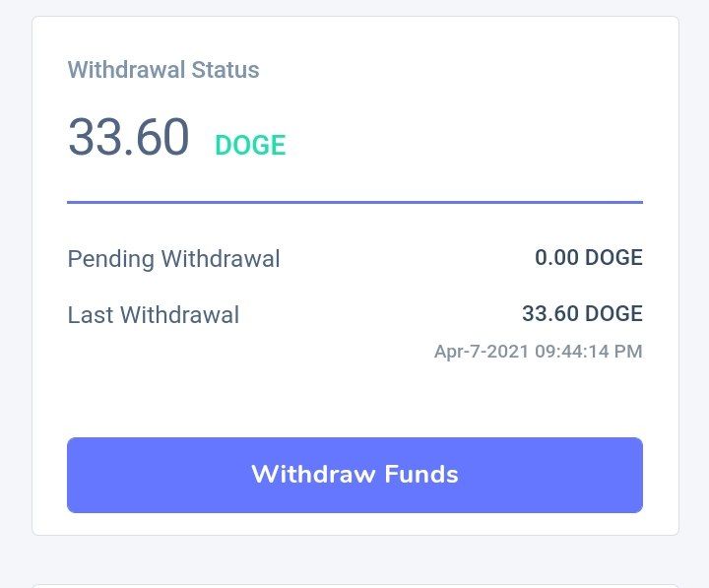Select the Withdrawal Status heading
709x588 pixels.
click(163, 71)
